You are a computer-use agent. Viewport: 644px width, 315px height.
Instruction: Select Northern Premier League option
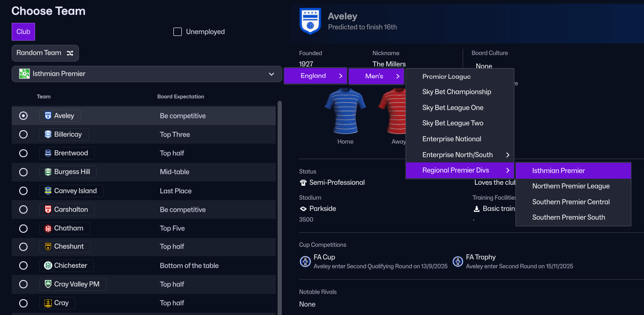pos(571,186)
